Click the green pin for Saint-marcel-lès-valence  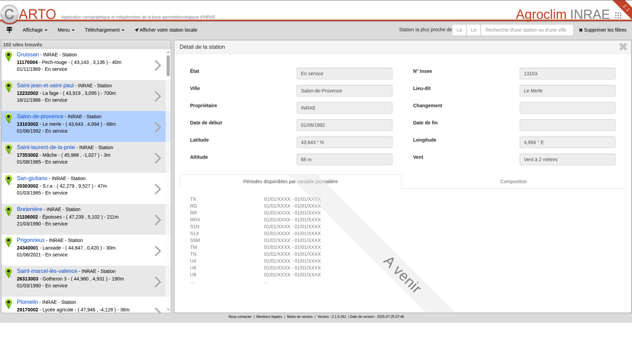(x=9, y=273)
